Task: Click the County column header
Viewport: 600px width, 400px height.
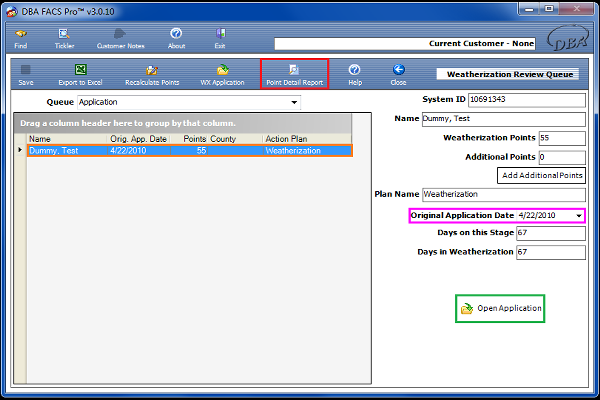Action: click(236, 139)
